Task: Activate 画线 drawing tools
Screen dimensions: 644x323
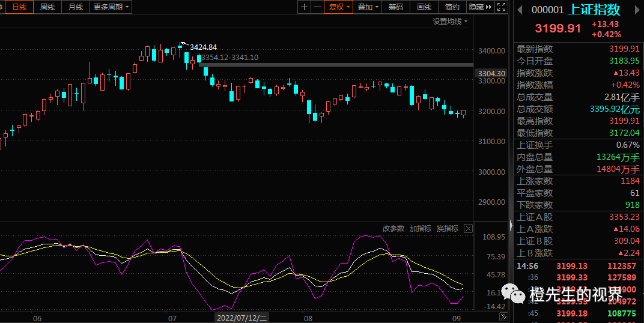Action: click(424, 7)
